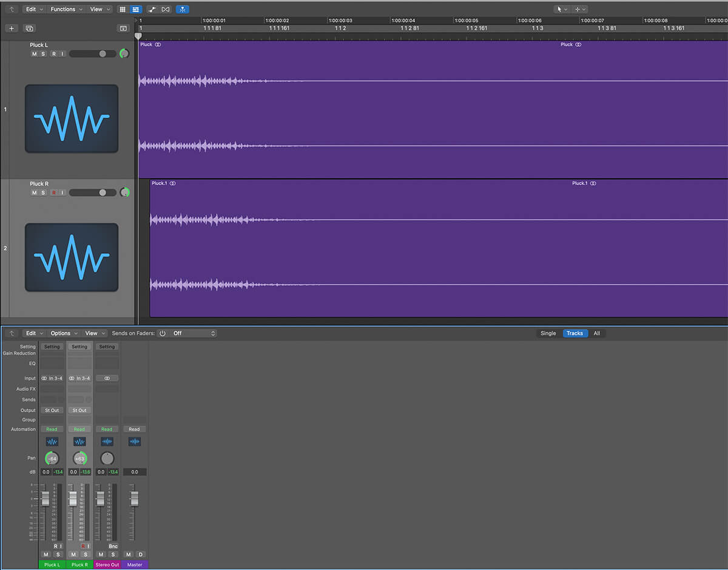728x570 pixels.
Task: Toggle Sends on Faders power button
Action: [x=163, y=333]
